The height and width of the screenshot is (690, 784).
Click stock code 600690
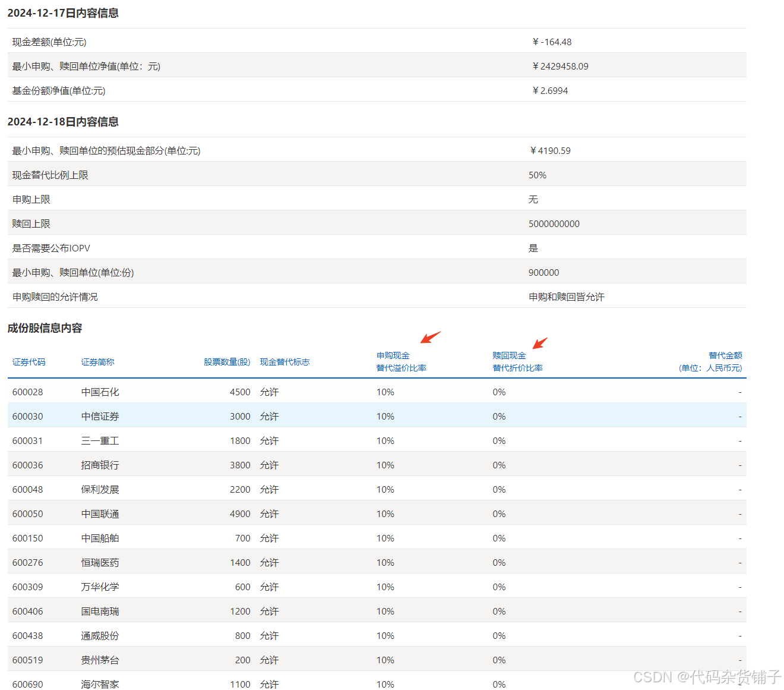tap(27, 685)
